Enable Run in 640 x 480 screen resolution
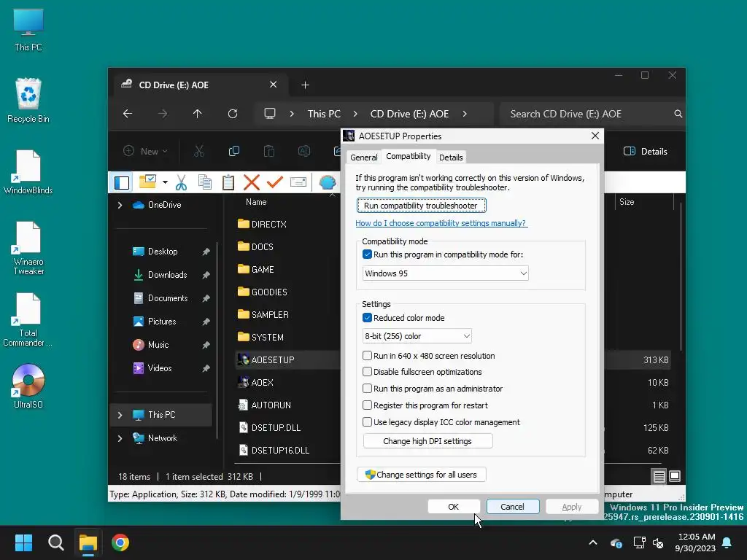Viewport: 747px width, 560px height. pos(367,356)
